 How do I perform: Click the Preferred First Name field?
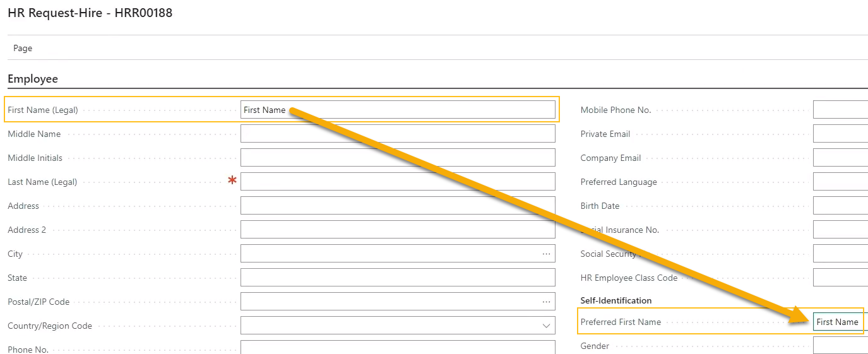point(840,322)
